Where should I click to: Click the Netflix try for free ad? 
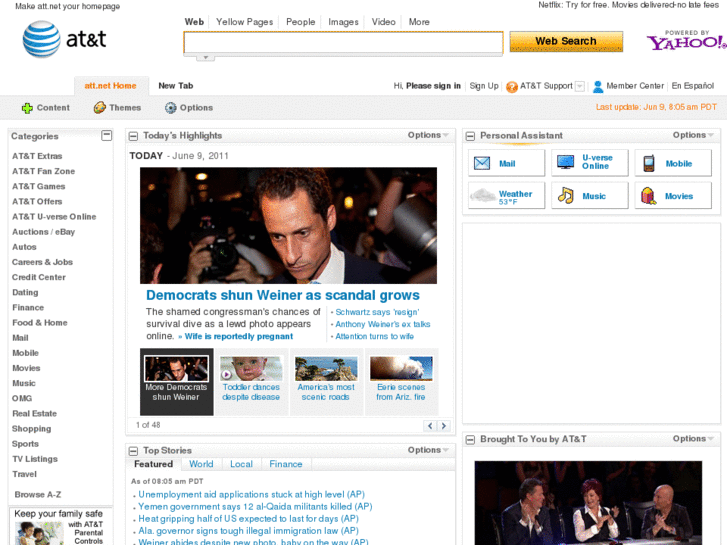[x=629, y=5]
